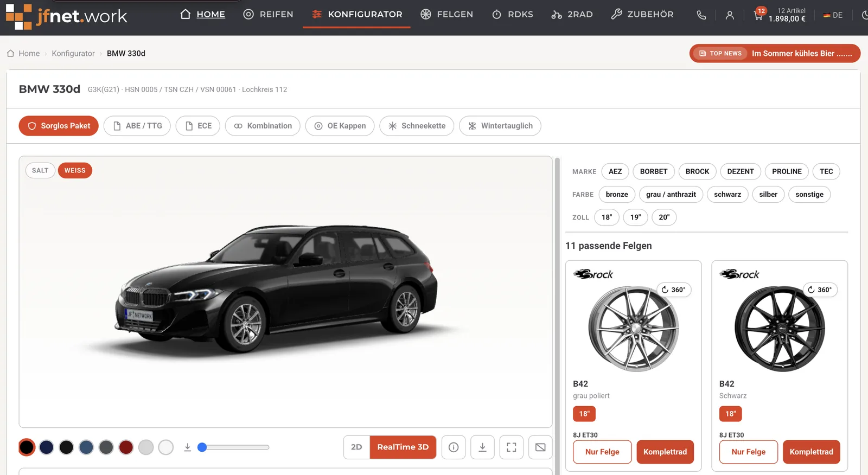Viewport: 868px width, 475px height.
Task: Open the REIFEN menu
Action: click(x=268, y=14)
